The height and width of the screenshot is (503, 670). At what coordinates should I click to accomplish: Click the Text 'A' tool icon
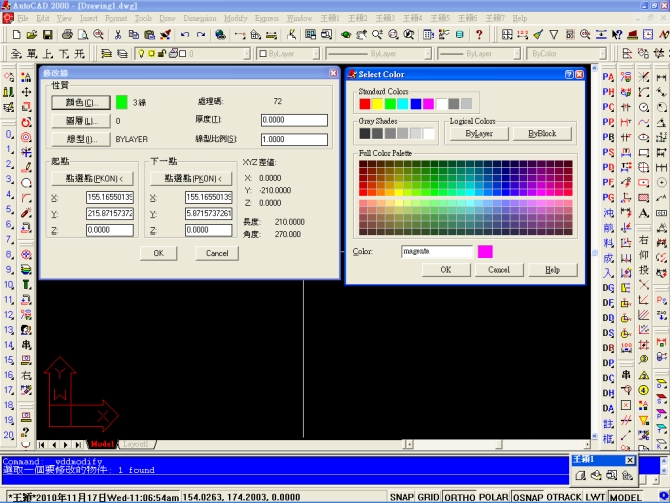coord(644,212)
